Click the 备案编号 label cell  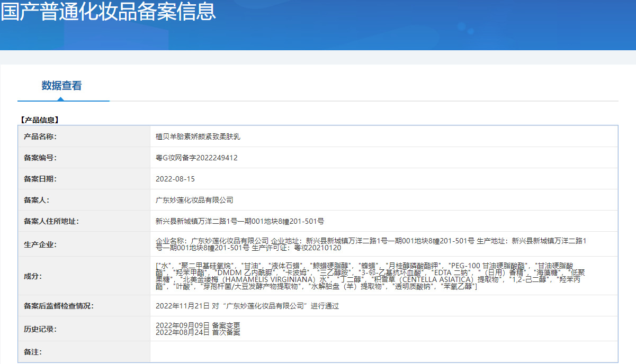84,158
